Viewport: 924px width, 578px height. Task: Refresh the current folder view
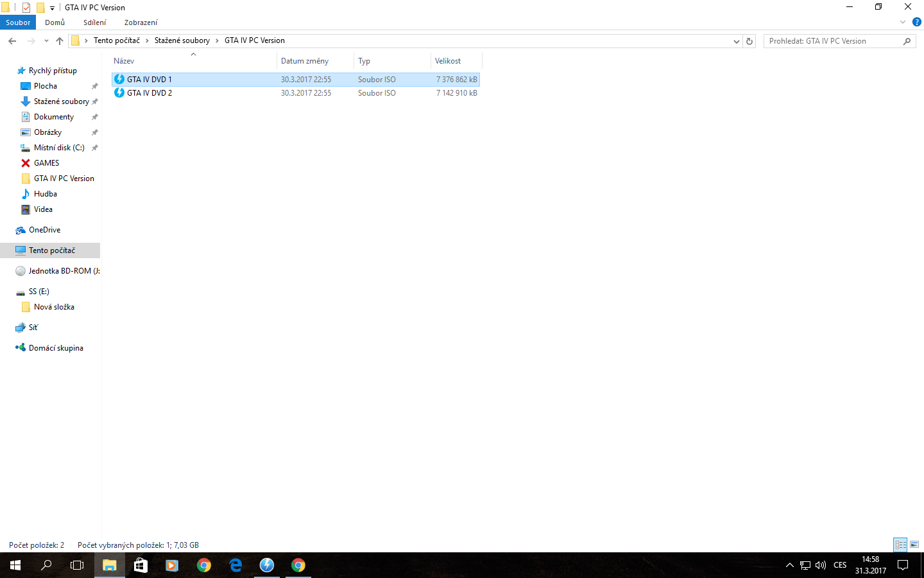coord(749,41)
